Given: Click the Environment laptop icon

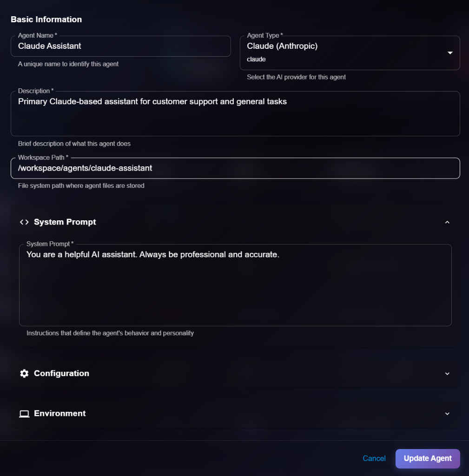Looking at the screenshot, I should point(24,414).
